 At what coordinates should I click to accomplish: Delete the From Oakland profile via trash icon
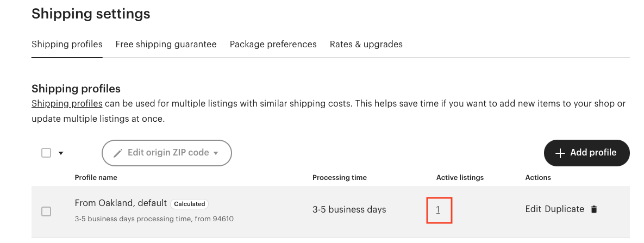pyautogui.click(x=594, y=209)
